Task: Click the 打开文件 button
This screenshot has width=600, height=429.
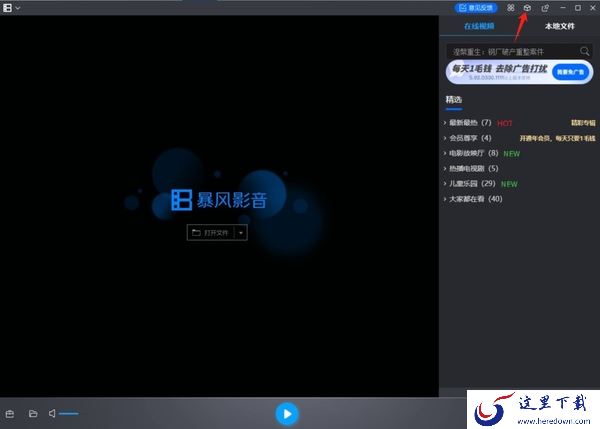Action: click(210, 233)
